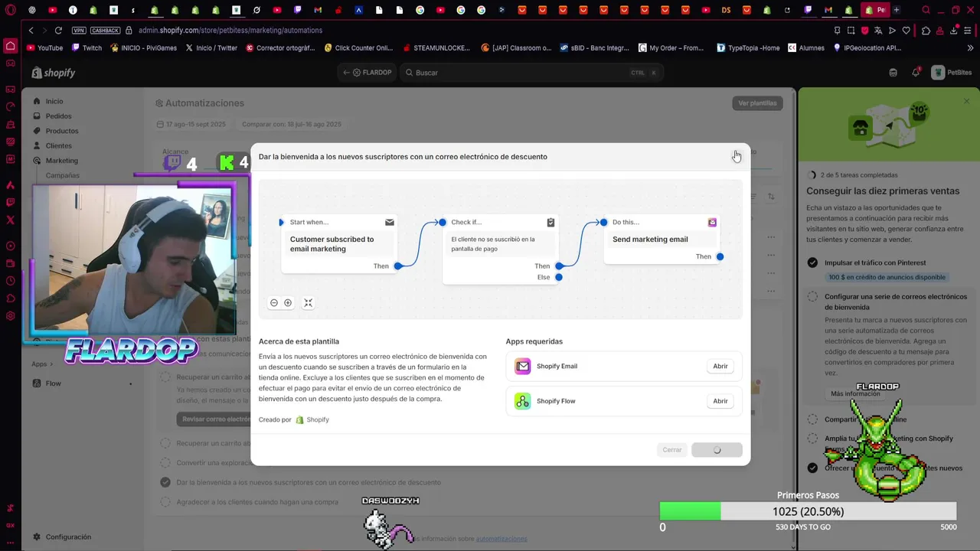
Task: Open browser downloads icon
Action: 954,30
